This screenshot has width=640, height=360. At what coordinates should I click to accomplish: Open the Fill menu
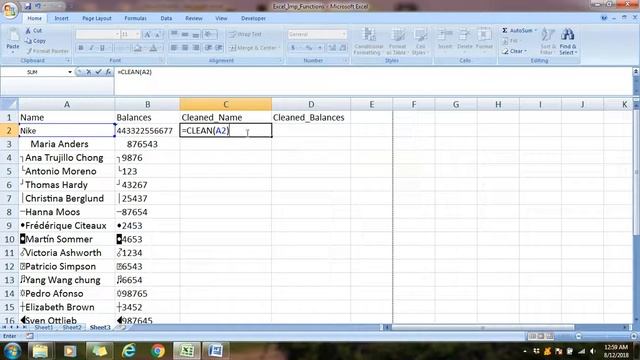(x=511, y=41)
